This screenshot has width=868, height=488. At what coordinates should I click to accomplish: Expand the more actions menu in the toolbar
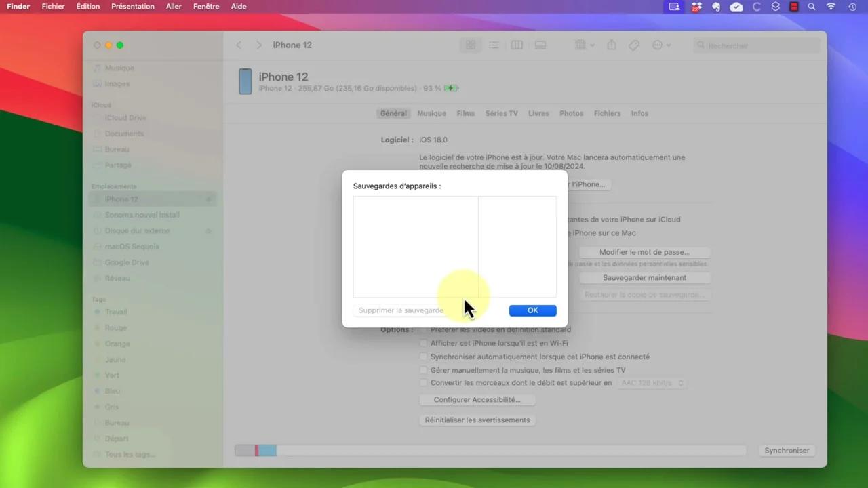[x=659, y=45]
